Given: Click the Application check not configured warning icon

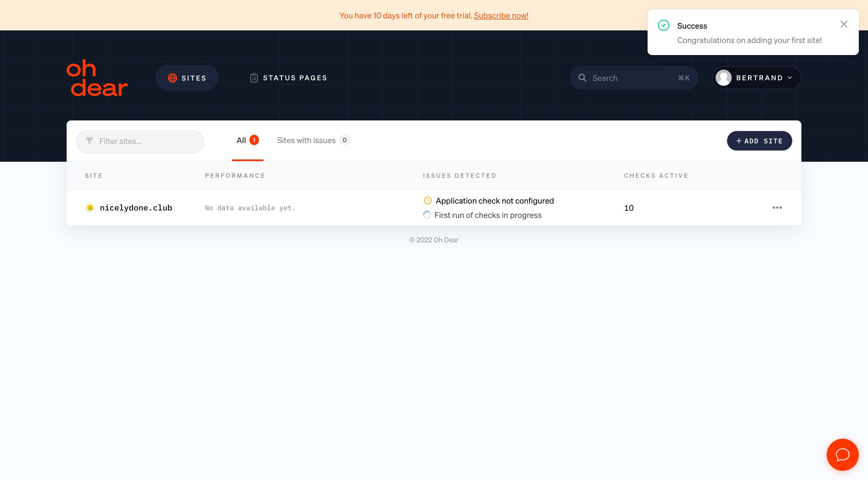Looking at the screenshot, I should click(427, 201).
